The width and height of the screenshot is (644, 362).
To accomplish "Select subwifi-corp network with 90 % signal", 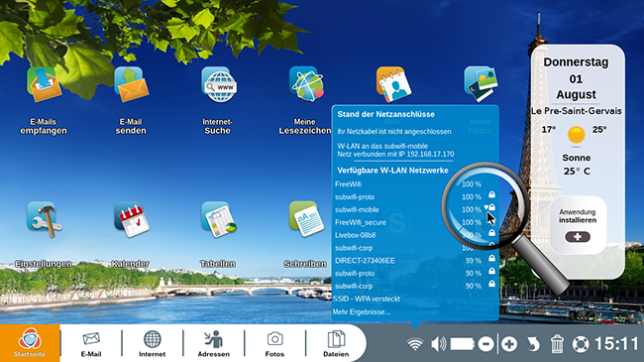I will click(x=415, y=287).
